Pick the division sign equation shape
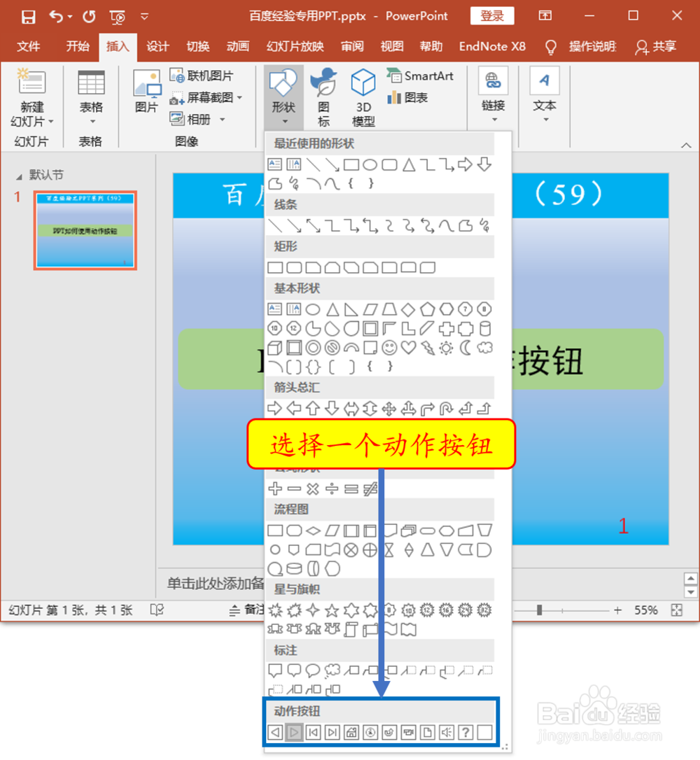 [332, 488]
